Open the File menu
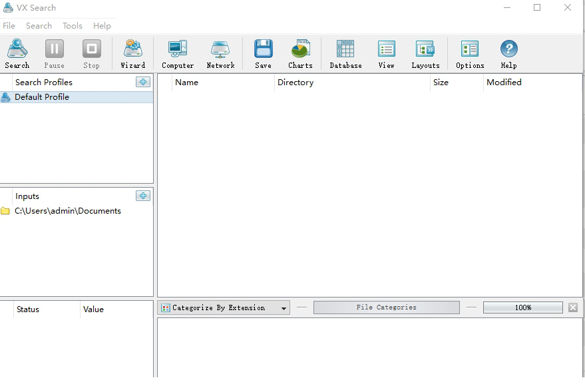The height and width of the screenshot is (392, 585). click(x=9, y=25)
